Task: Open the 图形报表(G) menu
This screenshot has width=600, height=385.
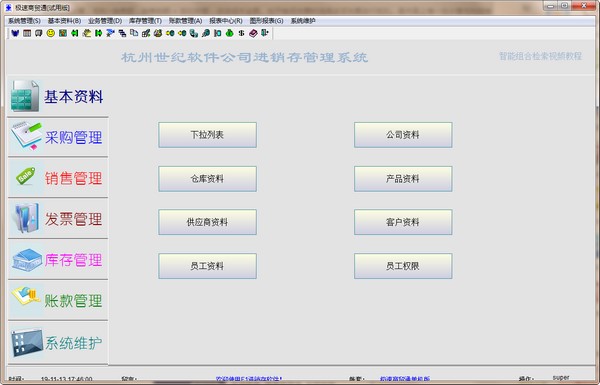Action: (x=266, y=21)
